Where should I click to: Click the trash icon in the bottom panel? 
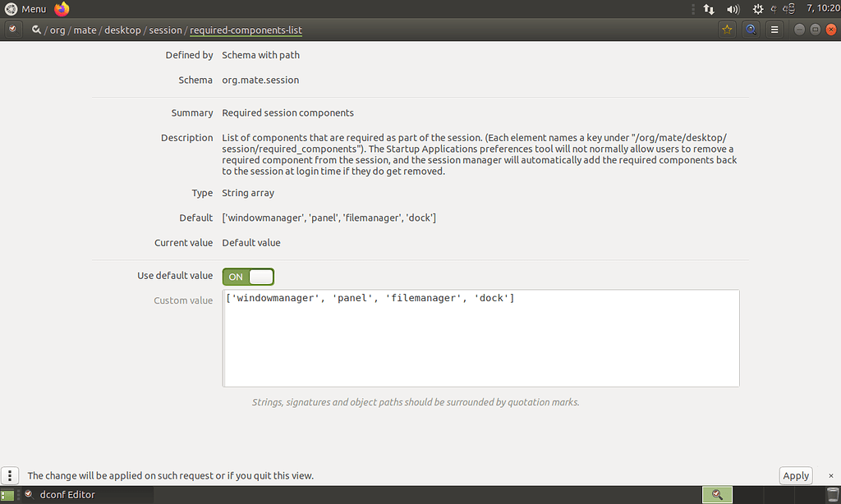pos(830,494)
